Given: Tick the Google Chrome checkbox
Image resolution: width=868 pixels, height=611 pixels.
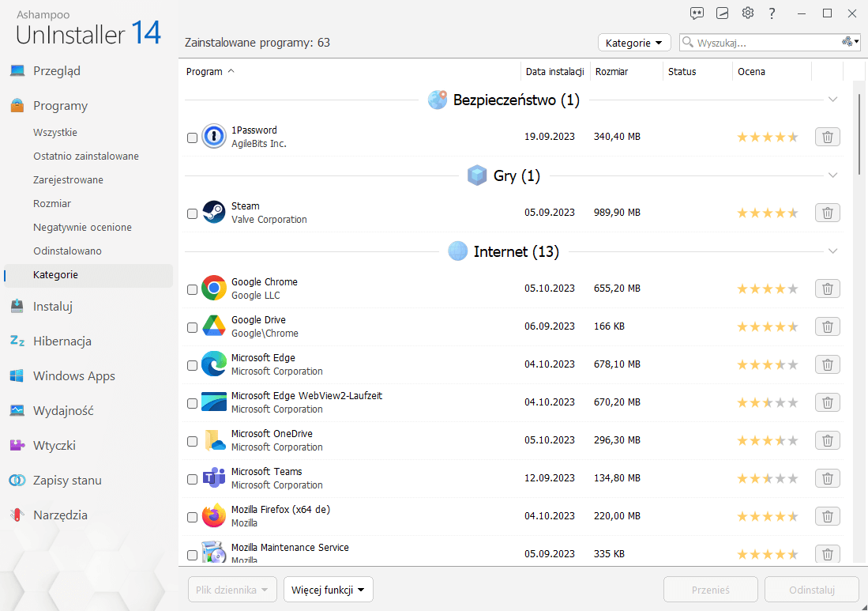Looking at the screenshot, I should click(192, 290).
